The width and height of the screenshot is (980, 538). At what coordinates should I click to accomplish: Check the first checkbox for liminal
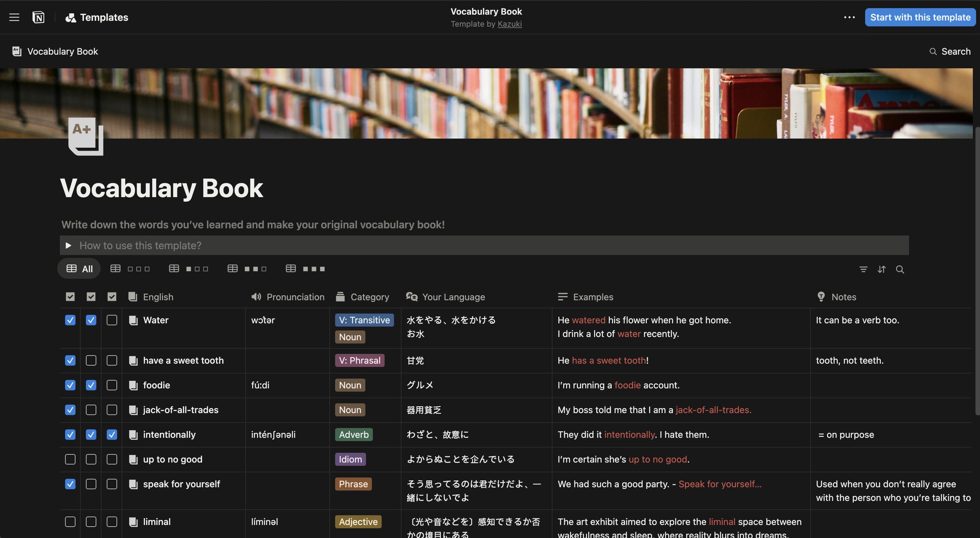pyautogui.click(x=70, y=522)
